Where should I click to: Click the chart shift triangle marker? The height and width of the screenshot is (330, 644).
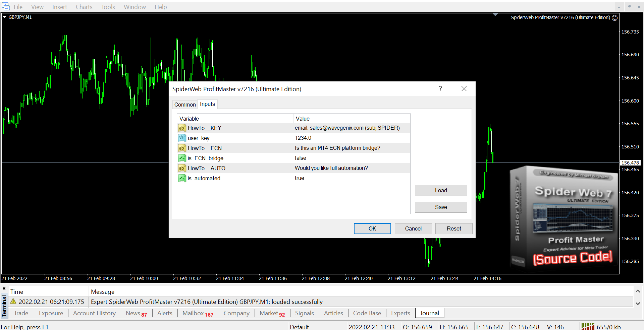(x=495, y=15)
